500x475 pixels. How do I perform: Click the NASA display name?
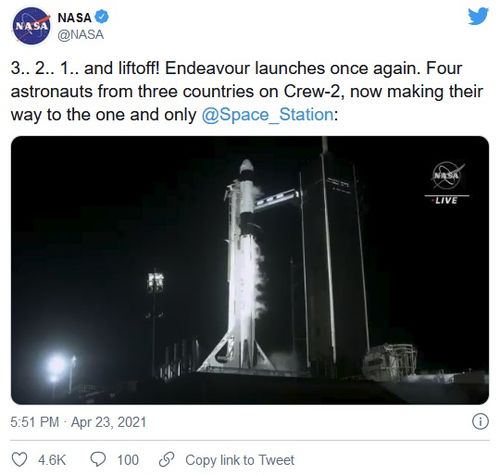(x=74, y=17)
